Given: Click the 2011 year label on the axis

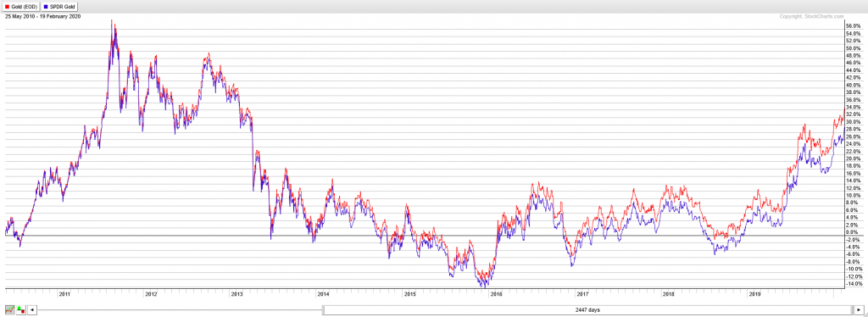Looking at the screenshot, I should (x=64, y=294).
